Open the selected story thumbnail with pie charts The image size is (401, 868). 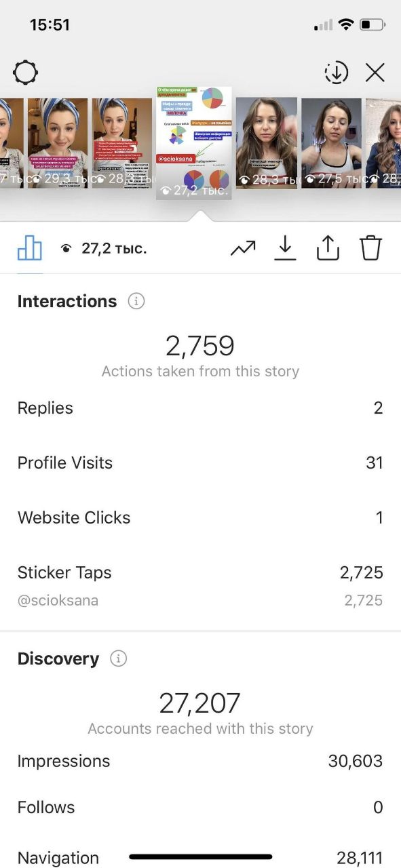click(194, 143)
